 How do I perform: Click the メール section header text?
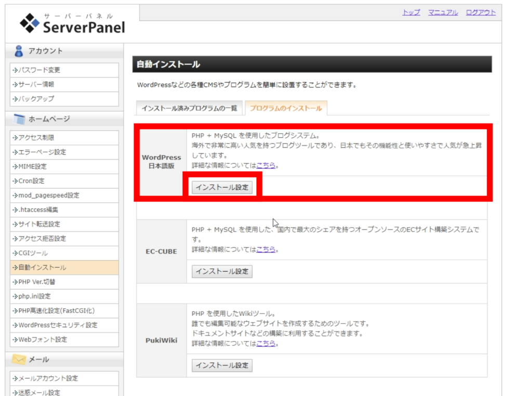coord(38,359)
